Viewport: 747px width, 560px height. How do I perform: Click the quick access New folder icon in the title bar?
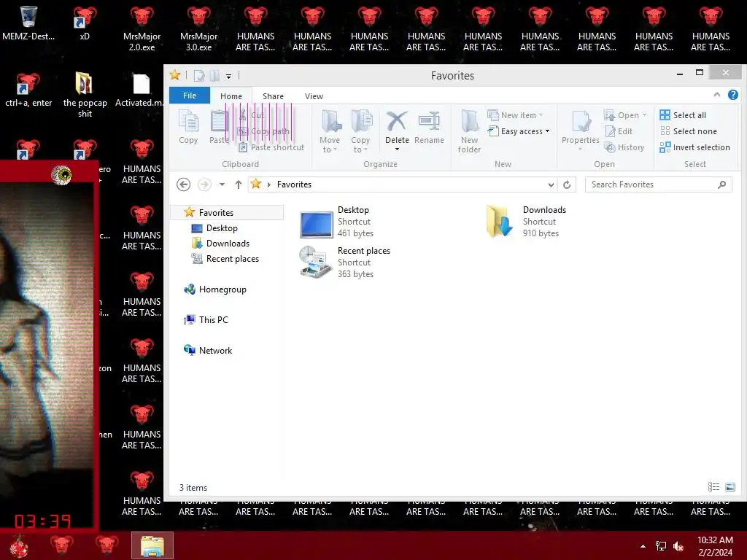[214, 75]
